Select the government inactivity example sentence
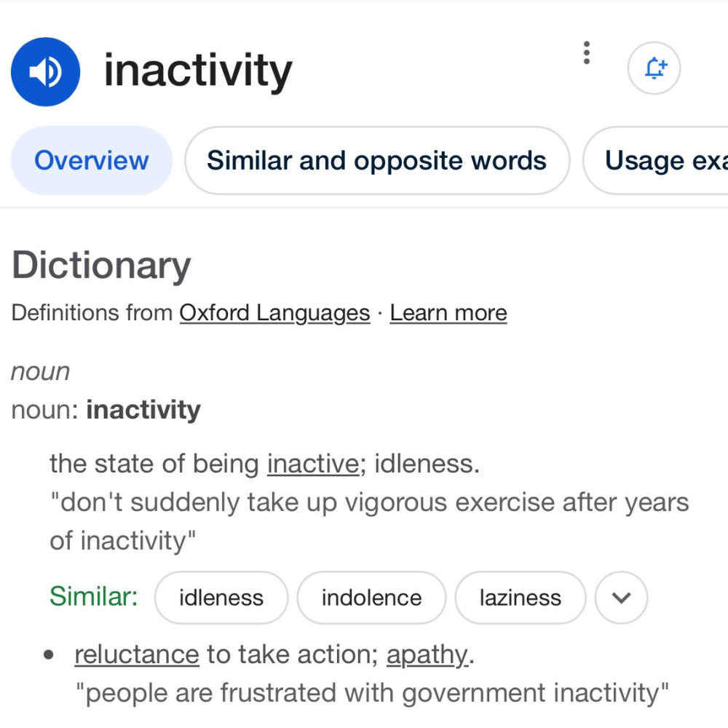The height and width of the screenshot is (728, 728). (372, 693)
